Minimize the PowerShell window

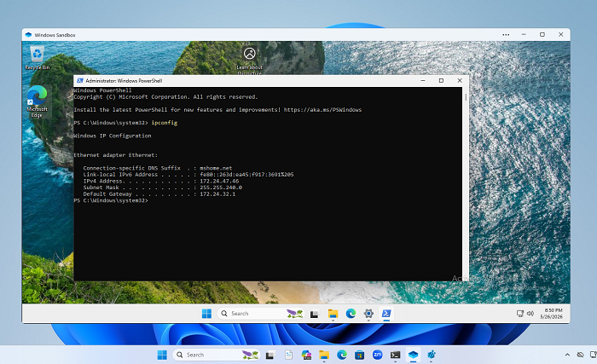[x=423, y=81]
